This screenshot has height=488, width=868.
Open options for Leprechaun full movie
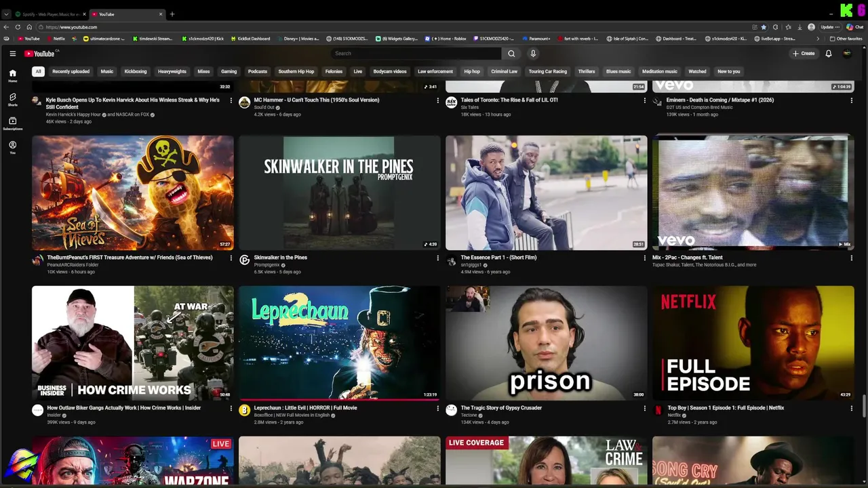(437, 408)
